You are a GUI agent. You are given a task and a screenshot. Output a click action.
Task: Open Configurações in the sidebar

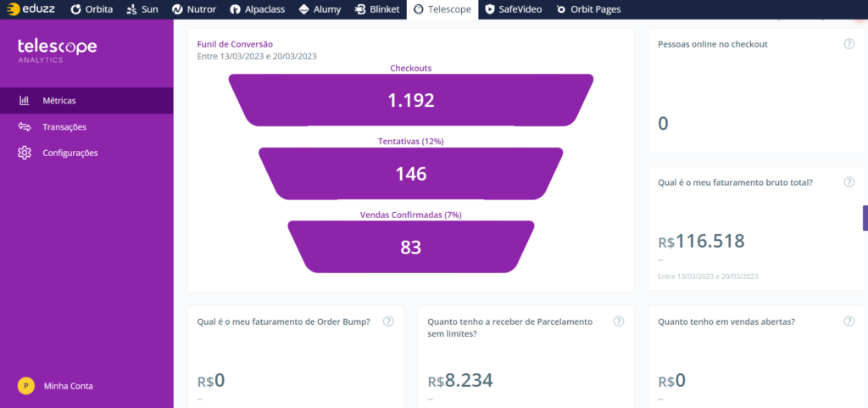click(x=86, y=153)
